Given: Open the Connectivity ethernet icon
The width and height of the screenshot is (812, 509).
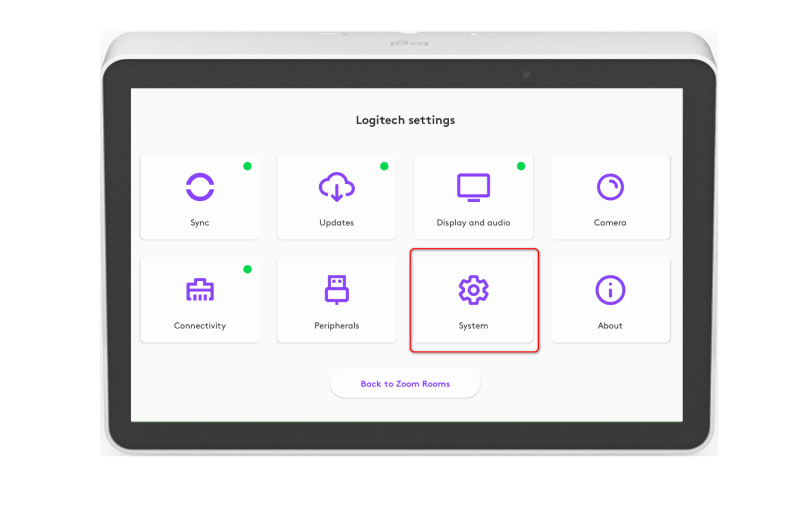Looking at the screenshot, I should tap(200, 290).
